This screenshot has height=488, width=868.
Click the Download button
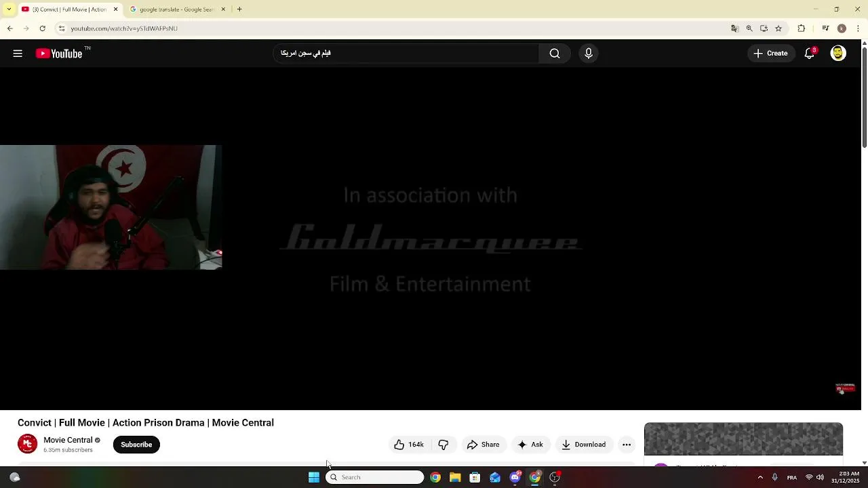(x=584, y=445)
